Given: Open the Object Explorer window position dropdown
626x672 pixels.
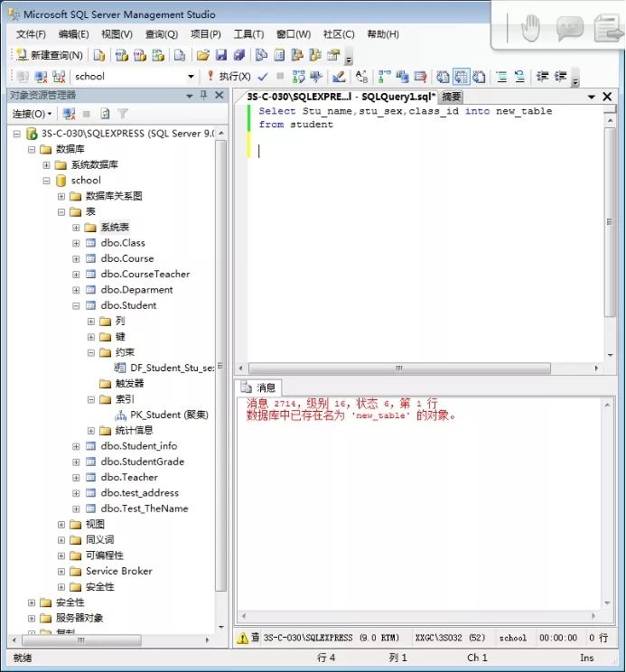Looking at the screenshot, I should (x=190, y=96).
